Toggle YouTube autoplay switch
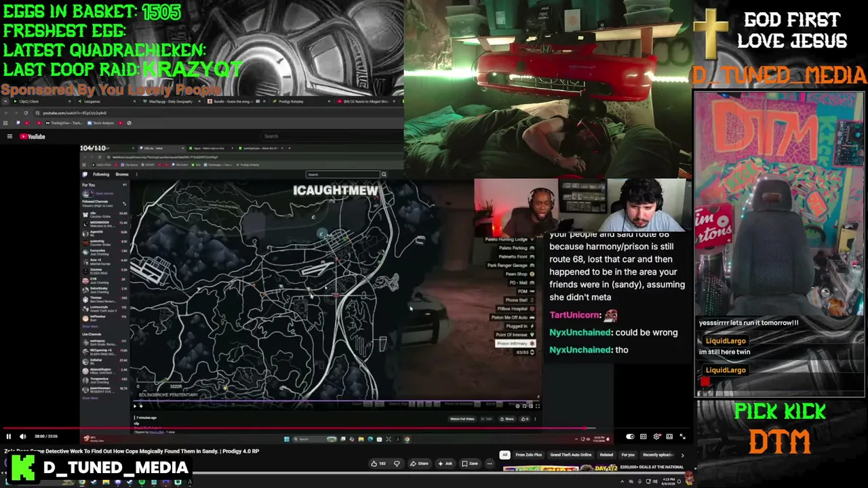The width and height of the screenshot is (868, 488). click(630, 436)
